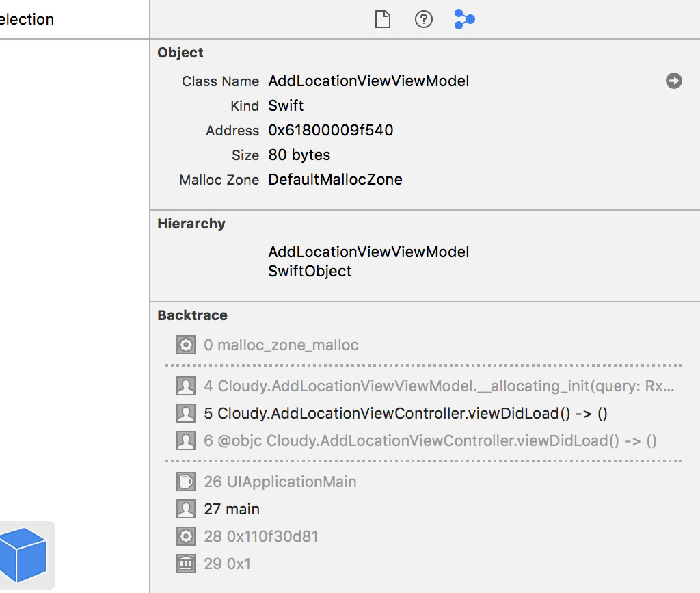700x593 pixels.
Task: Click the system icon next to frame 29
Action: tap(185, 564)
